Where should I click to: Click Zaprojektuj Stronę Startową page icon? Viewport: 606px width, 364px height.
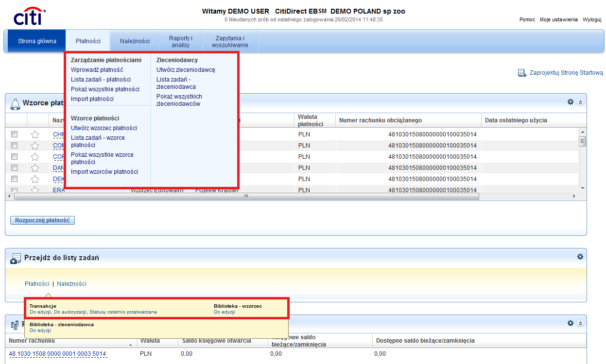coord(522,73)
